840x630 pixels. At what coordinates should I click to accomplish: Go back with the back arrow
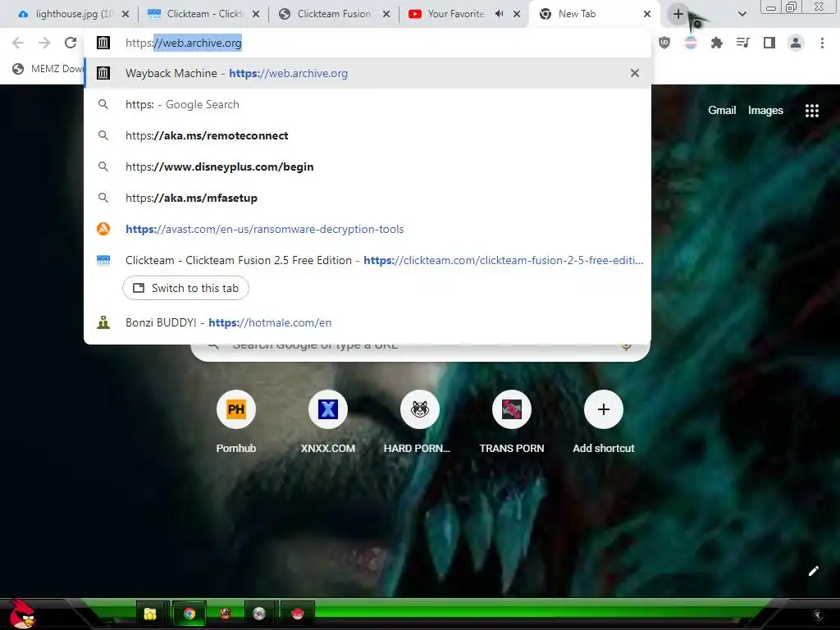pos(18,43)
